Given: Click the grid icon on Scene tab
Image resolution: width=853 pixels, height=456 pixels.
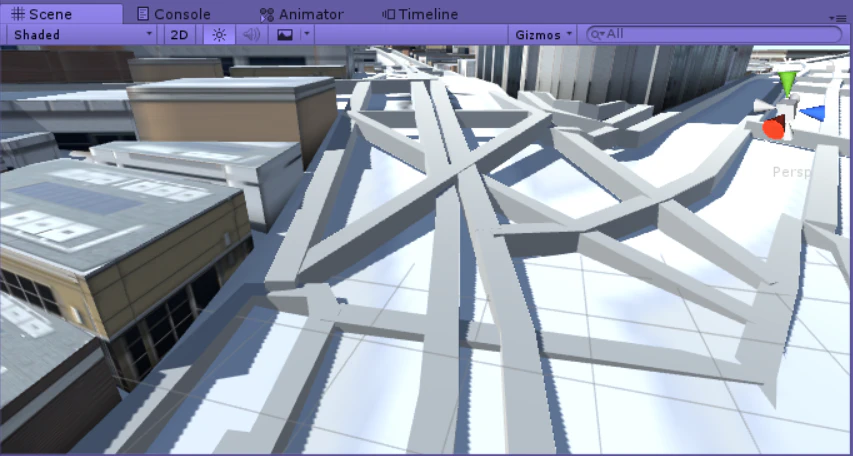Looking at the screenshot, I should (18, 14).
